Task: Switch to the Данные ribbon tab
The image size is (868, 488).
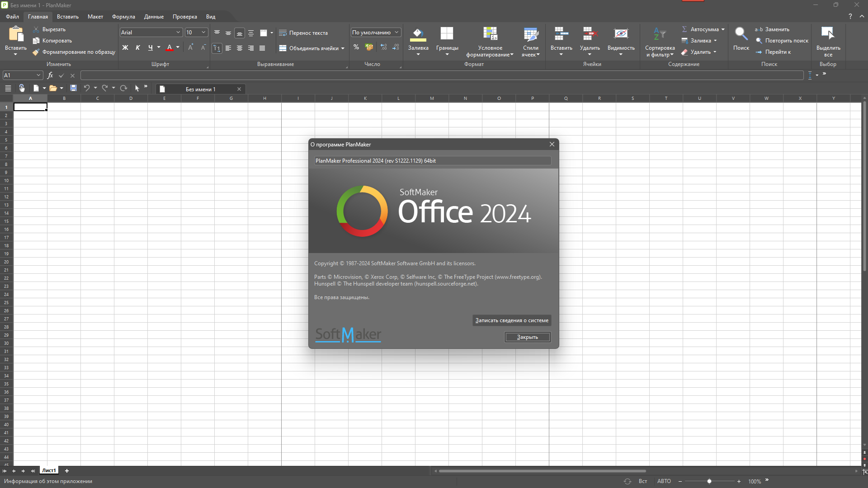Action: click(154, 17)
